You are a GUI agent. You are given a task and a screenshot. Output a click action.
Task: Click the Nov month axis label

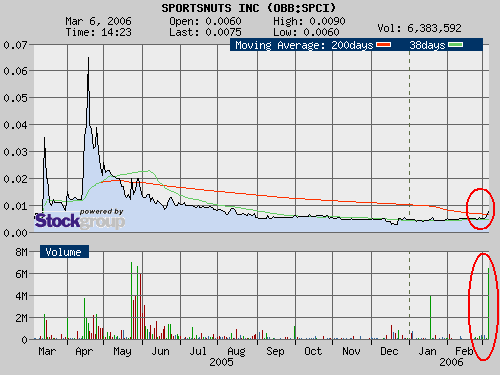pos(351,351)
